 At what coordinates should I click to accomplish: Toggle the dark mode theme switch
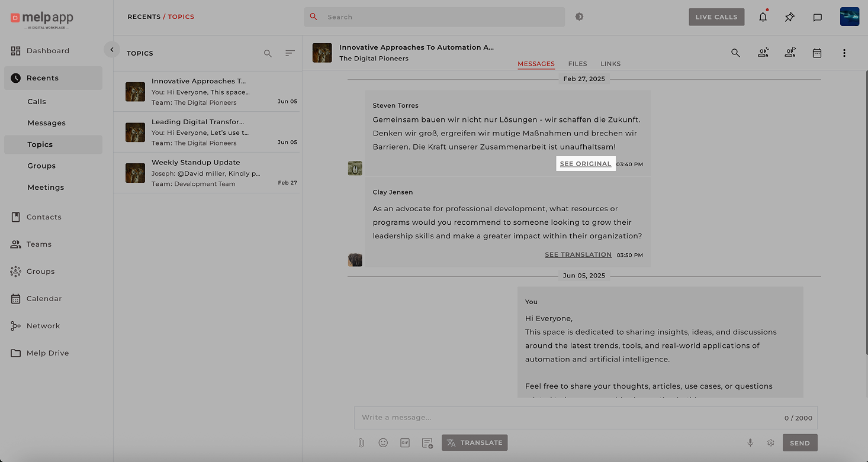[579, 17]
